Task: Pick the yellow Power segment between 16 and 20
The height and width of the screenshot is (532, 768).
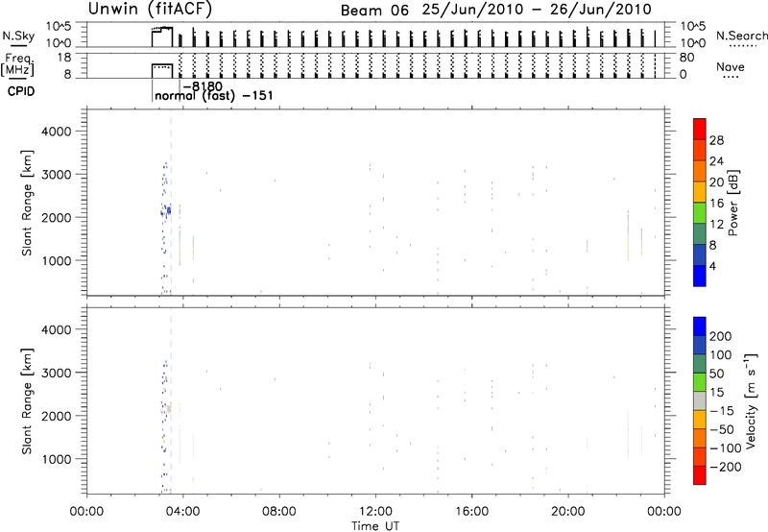Action: [700, 192]
